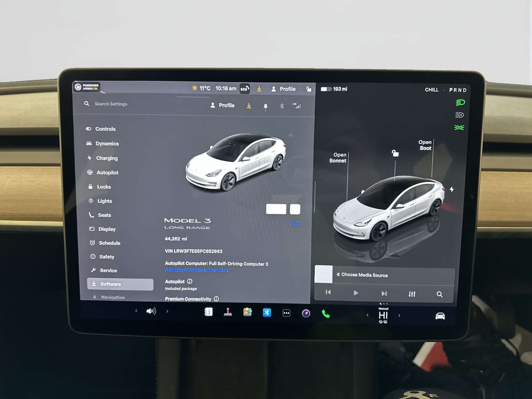This screenshot has height=399, width=532.
Task: Adjust temperature on the HI climate control
Action: pos(383,315)
